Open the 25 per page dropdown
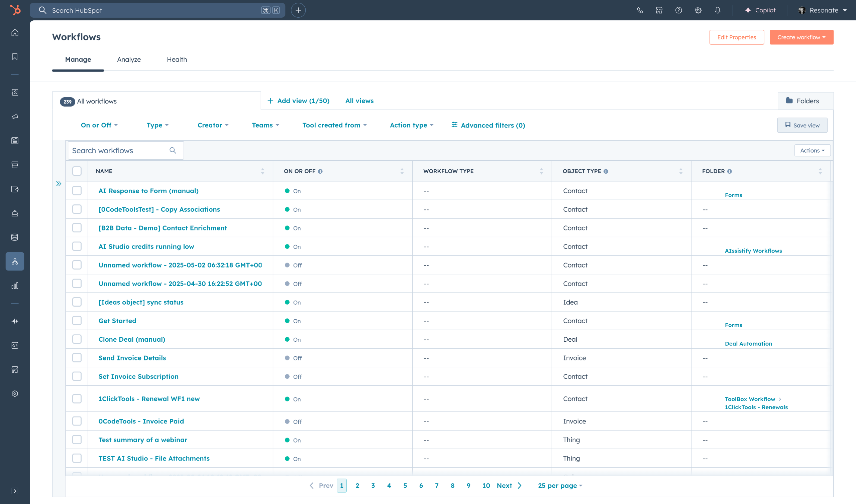 [x=560, y=485]
